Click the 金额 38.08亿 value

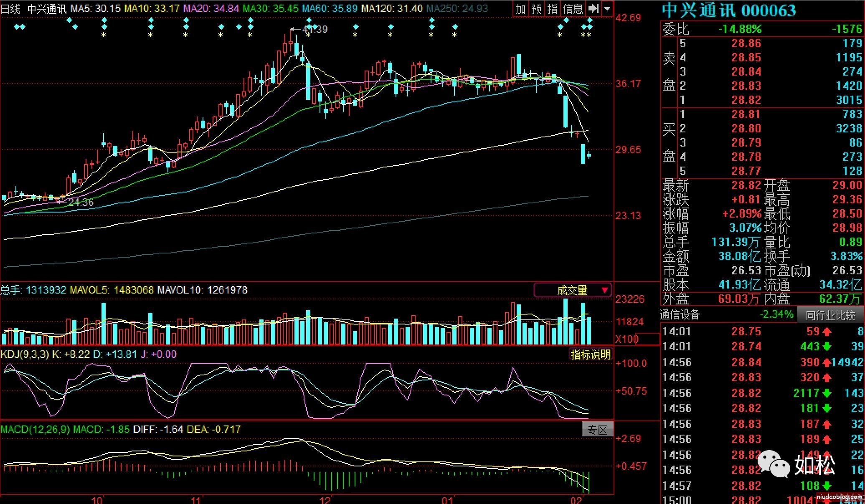coord(740,256)
